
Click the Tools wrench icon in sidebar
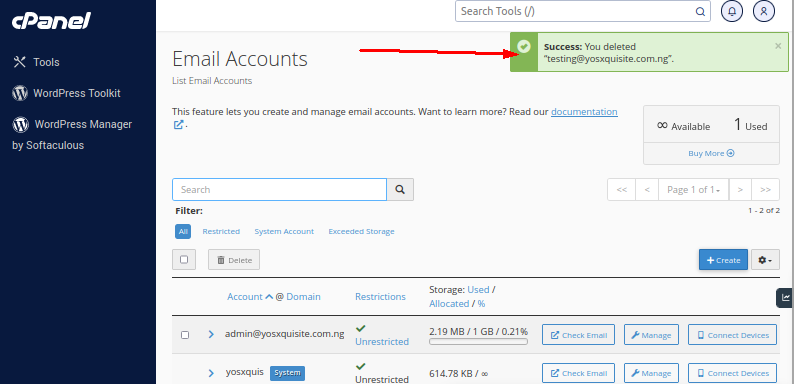point(19,62)
